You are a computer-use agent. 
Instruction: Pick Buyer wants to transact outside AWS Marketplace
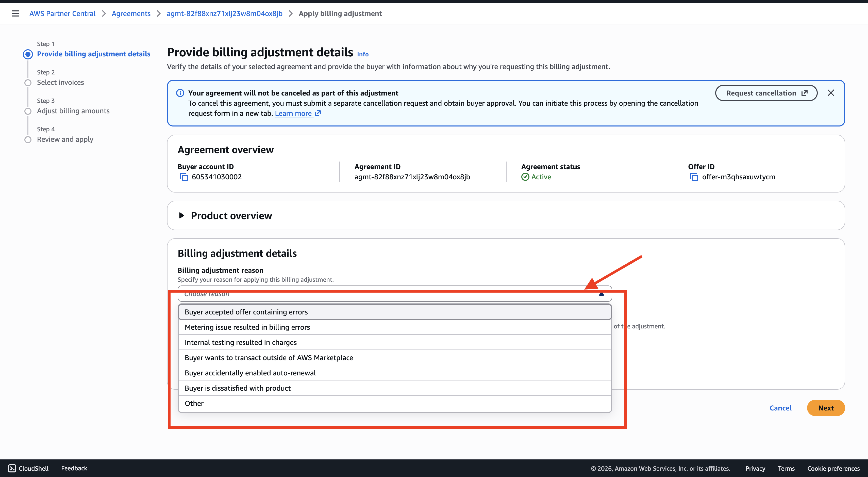point(395,357)
